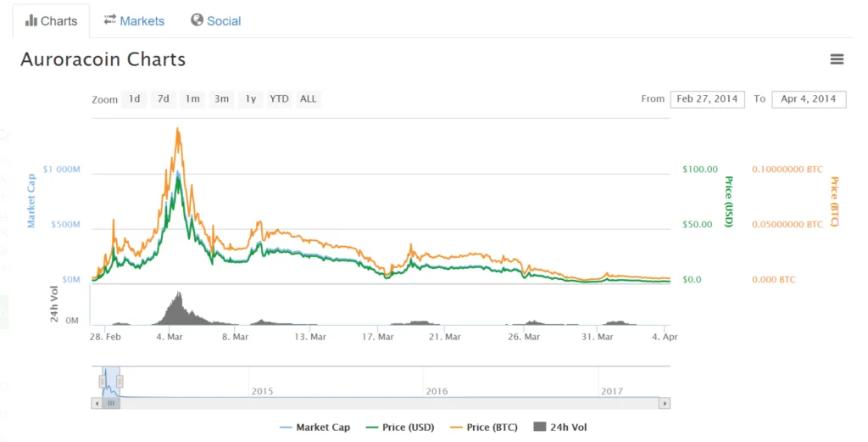Click the 0.10000000 BTC axis label
868x442 pixels.
tap(787, 170)
